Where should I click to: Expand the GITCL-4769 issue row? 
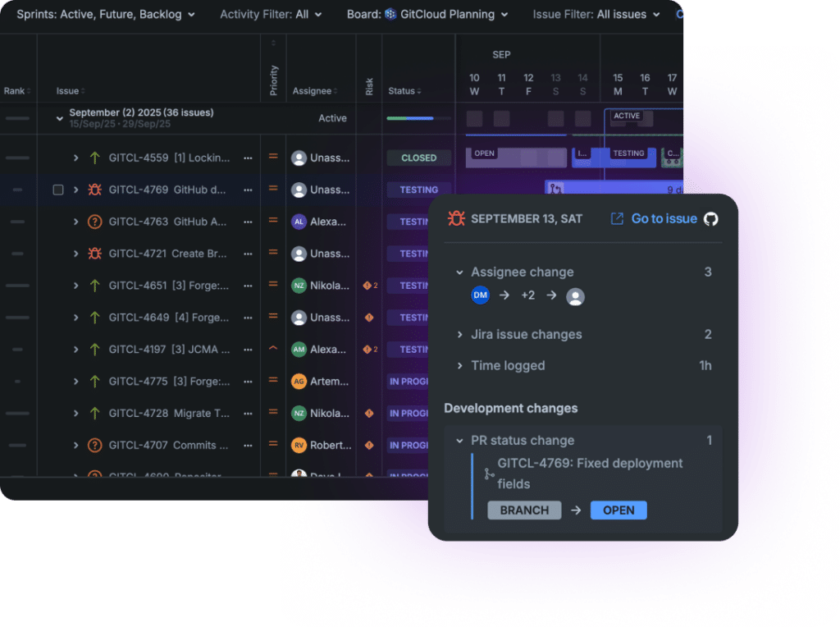coord(76,190)
